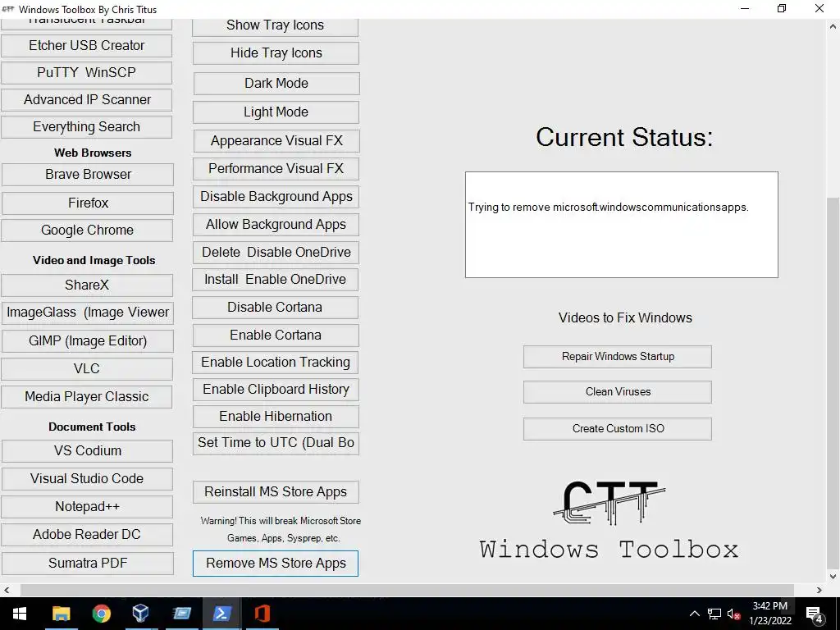Viewport: 840px width, 630px height.
Task: Open network status tray icon
Action: pos(714,614)
